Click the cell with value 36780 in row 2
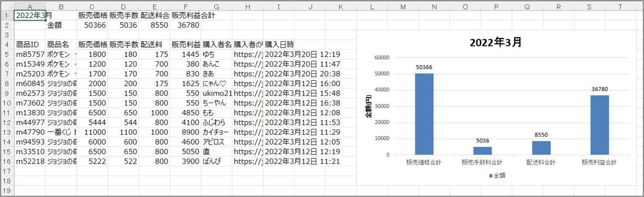The image size is (644, 197). (x=185, y=25)
